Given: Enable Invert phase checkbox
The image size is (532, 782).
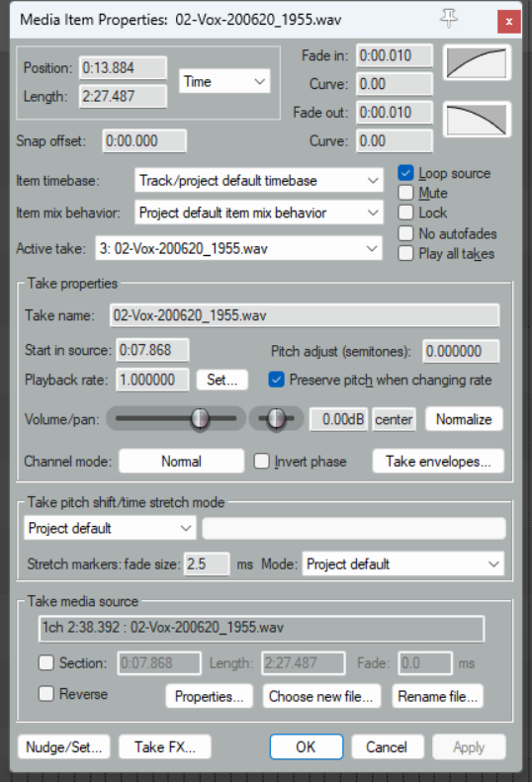Looking at the screenshot, I should (x=261, y=462).
